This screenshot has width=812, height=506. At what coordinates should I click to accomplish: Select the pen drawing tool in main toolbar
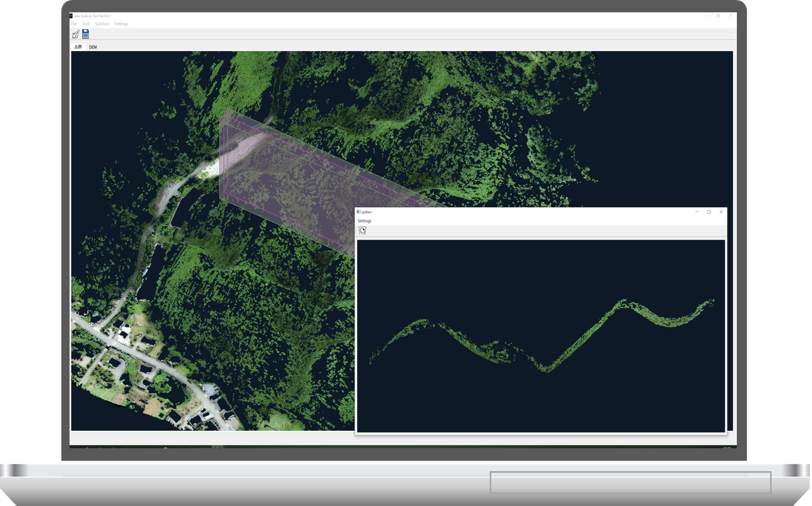click(x=76, y=34)
